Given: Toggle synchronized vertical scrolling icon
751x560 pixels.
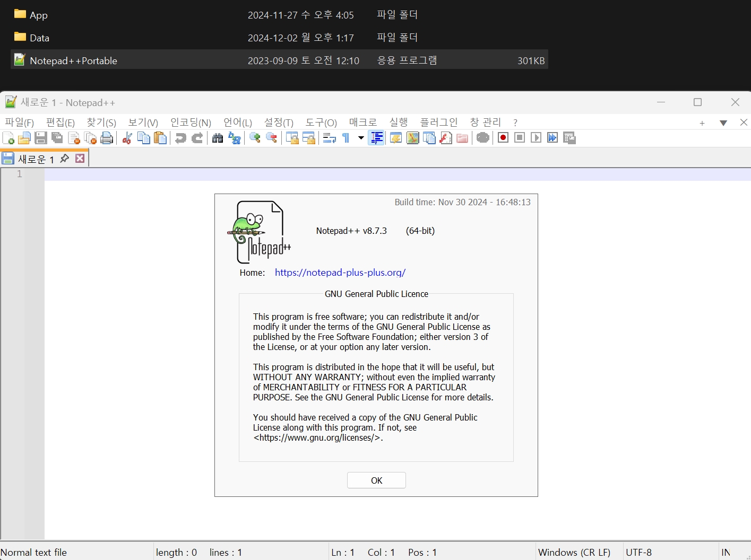Looking at the screenshot, I should (x=292, y=138).
